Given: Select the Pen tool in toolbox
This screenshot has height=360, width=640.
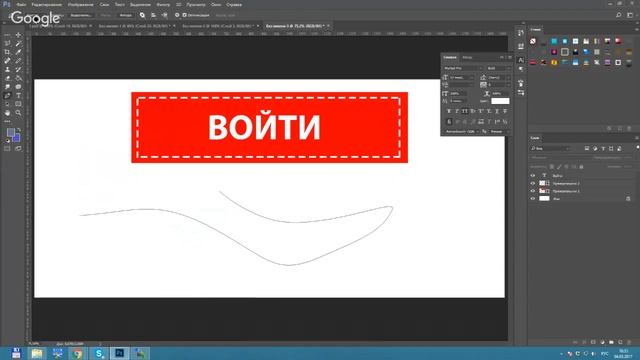Looking at the screenshot, I should (7, 96).
